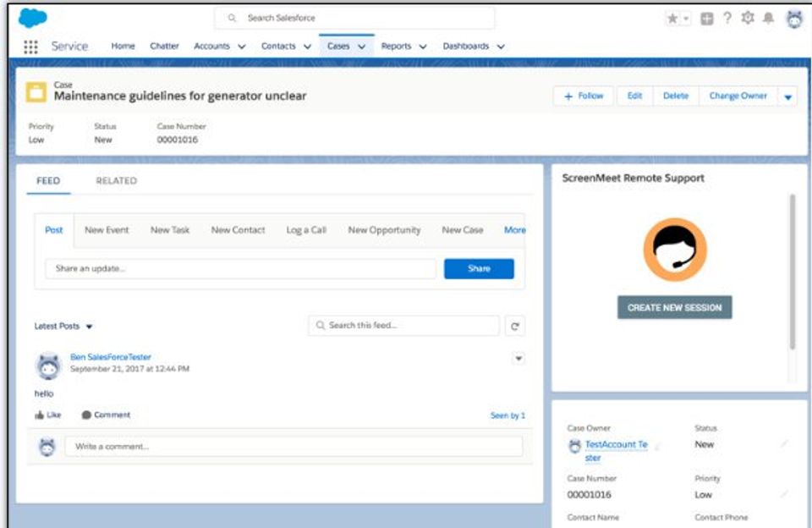Image resolution: width=812 pixels, height=528 pixels.
Task: Click the Share an update field
Action: [x=240, y=268]
